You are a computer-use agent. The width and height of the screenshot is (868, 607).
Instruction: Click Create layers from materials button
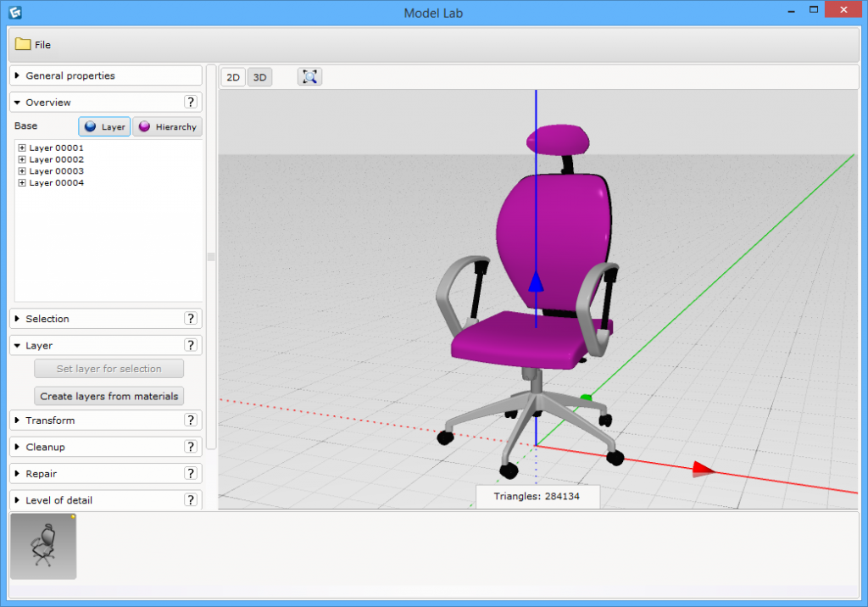tap(109, 397)
